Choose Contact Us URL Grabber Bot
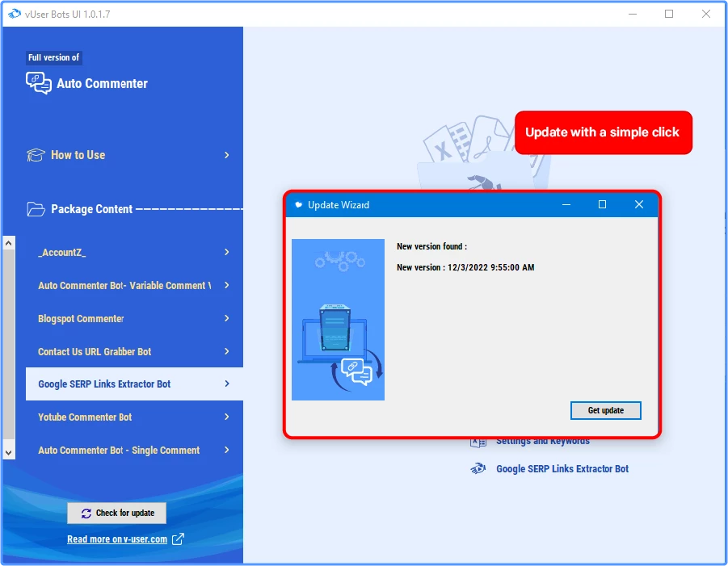Screen dimensions: 728x566 134,351
